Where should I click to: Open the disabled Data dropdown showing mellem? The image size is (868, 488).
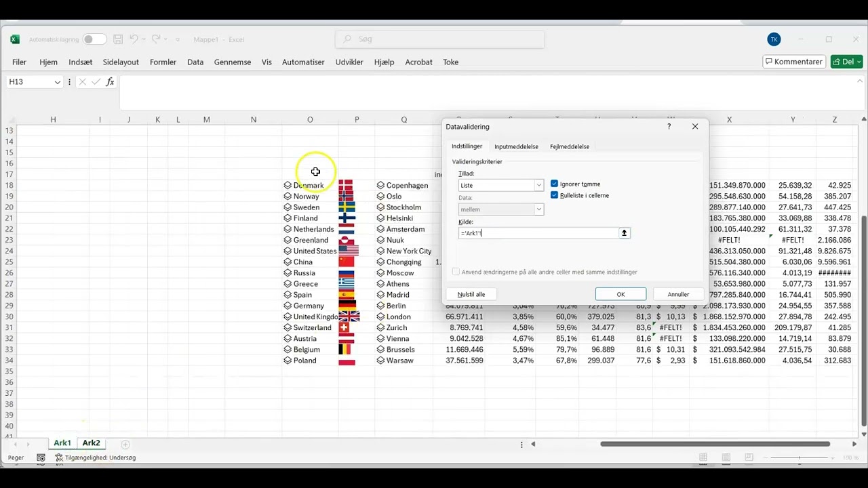tap(501, 209)
